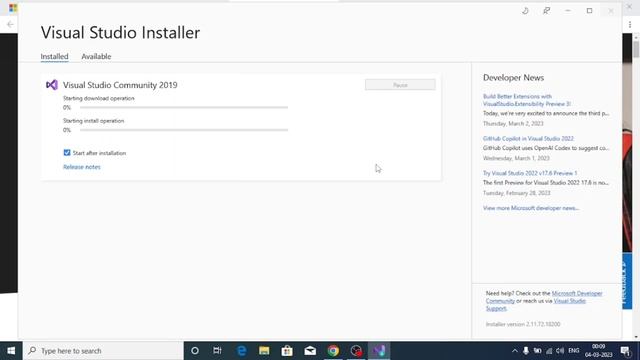The height and width of the screenshot is (360, 640).
Task: Click the provide feedback icon in title bar
Action: point(547,11)
